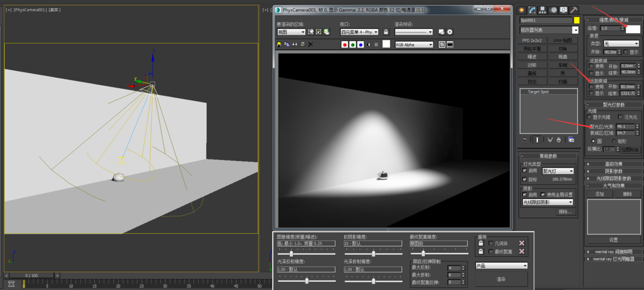Click the 排除... exclude button
644x290 pixels.
coord(565,212)
